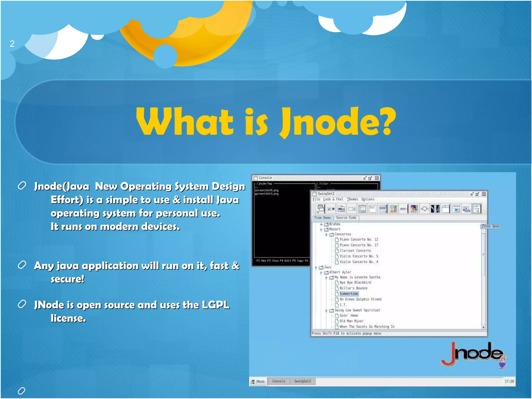Click the Table demo grid icon
Screen dimensions: 532x399
456,209
